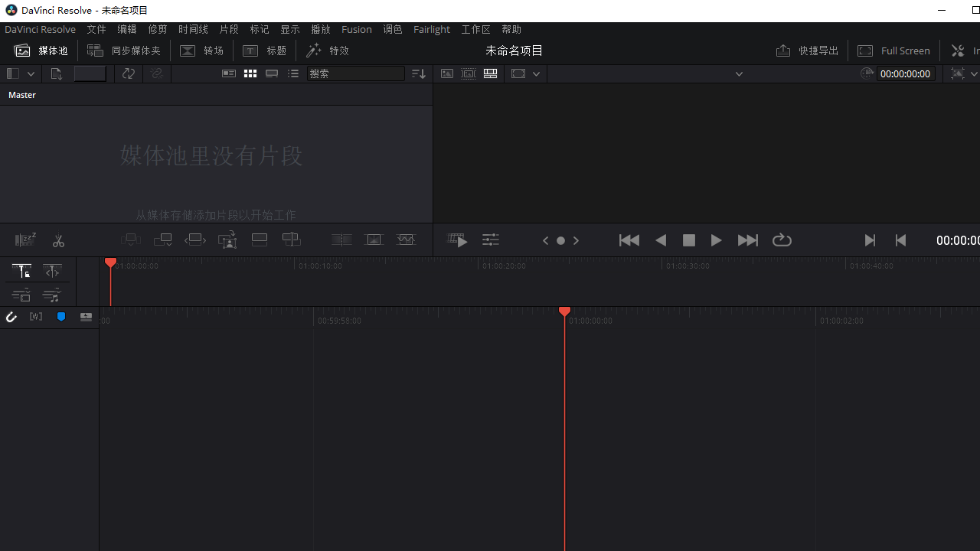Click the Full Screen button
980x551 pixels.
click(x=893, y=51)
